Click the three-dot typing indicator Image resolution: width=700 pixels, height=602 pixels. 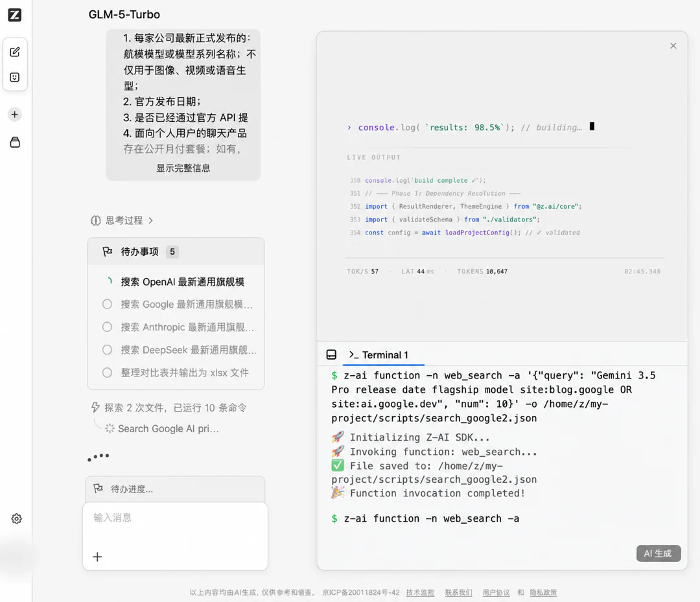pyautogui.click(x=99, y=456)
